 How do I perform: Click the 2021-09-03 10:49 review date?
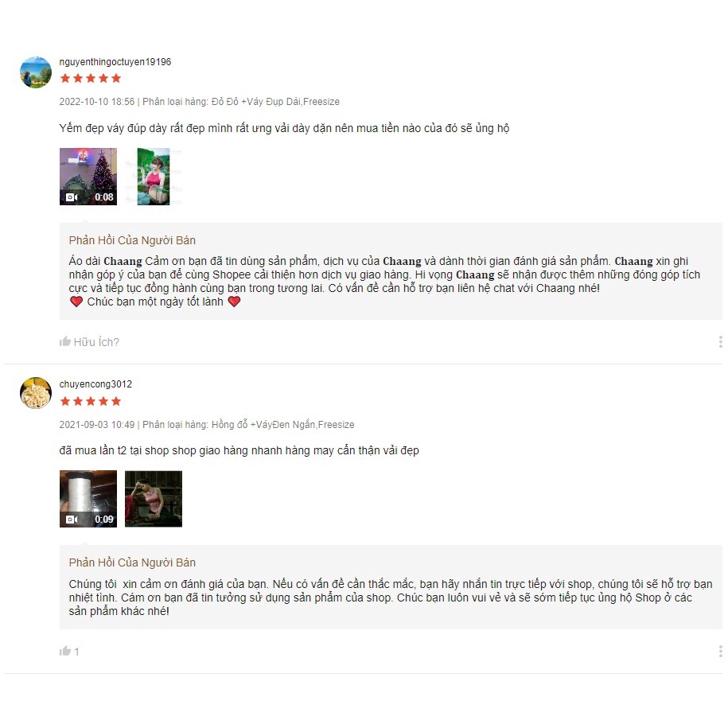pyautogui.click(x=97, y=424)
